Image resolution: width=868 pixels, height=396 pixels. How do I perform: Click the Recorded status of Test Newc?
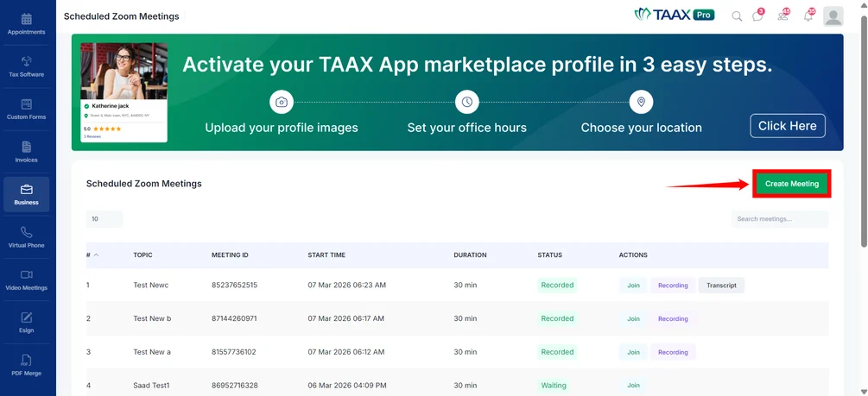(557, 286)
